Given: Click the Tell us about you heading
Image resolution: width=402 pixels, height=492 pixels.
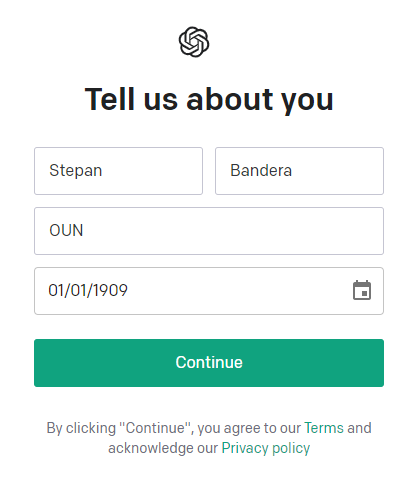Looking at the screenshot, I should click(x=209, y=99).
